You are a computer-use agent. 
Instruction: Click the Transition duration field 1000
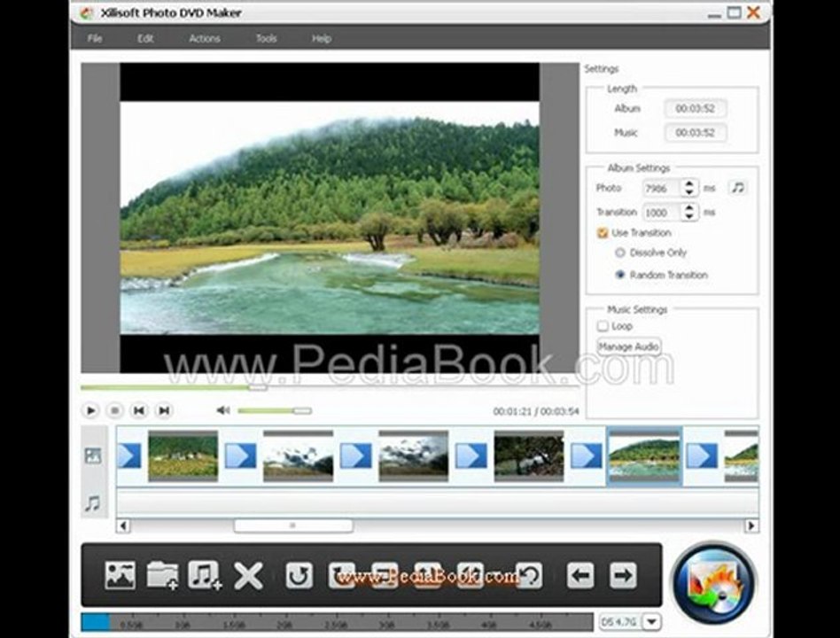662,212
